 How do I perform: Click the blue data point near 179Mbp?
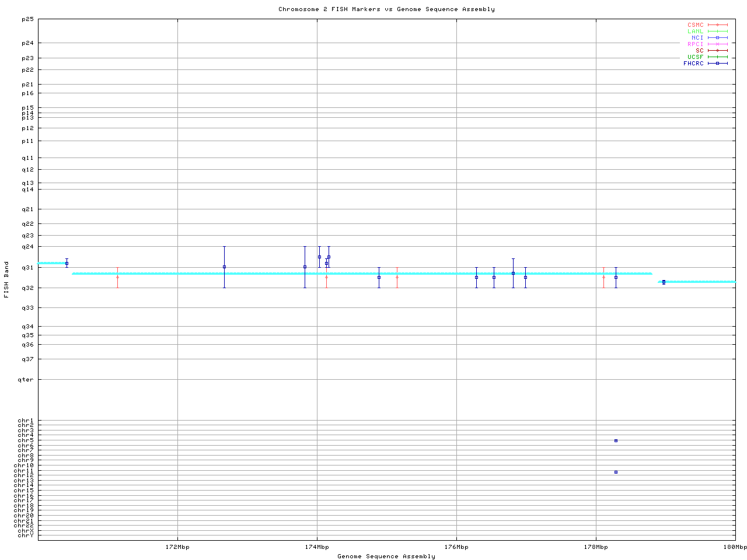[664, 282]
